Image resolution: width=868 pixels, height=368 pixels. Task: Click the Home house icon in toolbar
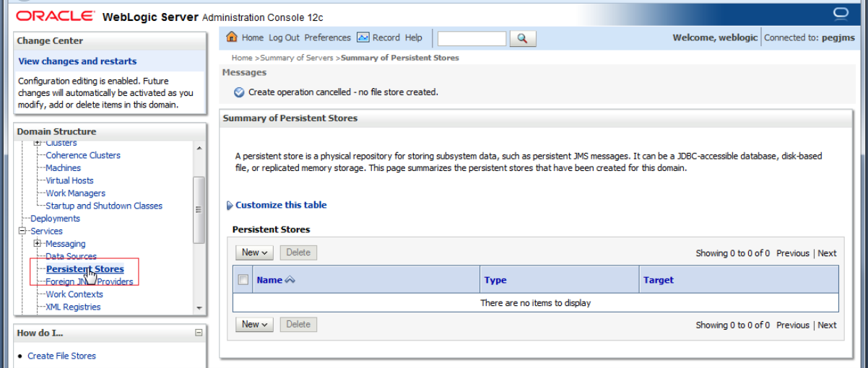(232, 38)
